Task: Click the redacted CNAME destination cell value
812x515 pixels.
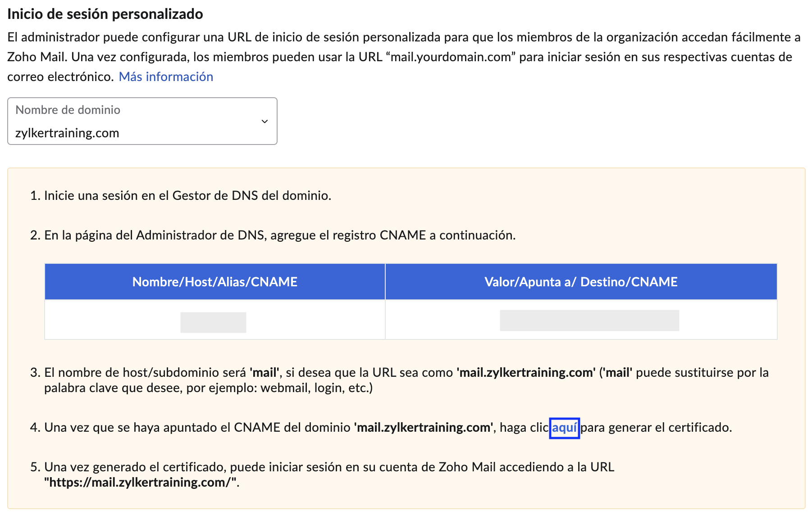Action: tap(589, 321)
